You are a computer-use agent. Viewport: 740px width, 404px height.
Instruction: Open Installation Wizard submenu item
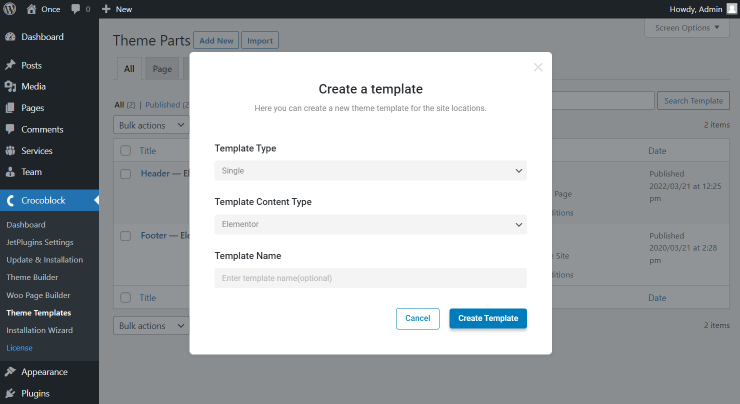[x=40, y=330]
